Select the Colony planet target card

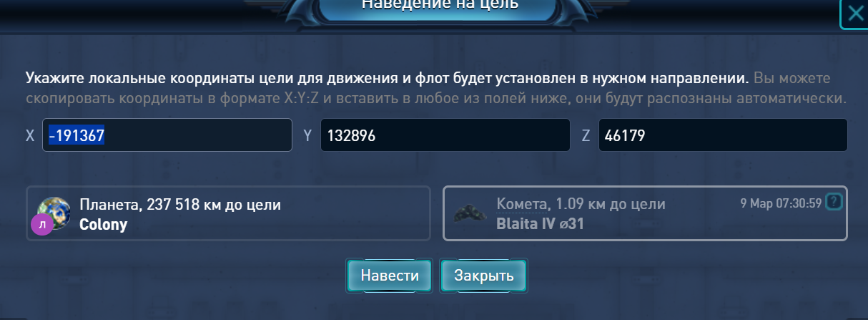coord(228,213)
